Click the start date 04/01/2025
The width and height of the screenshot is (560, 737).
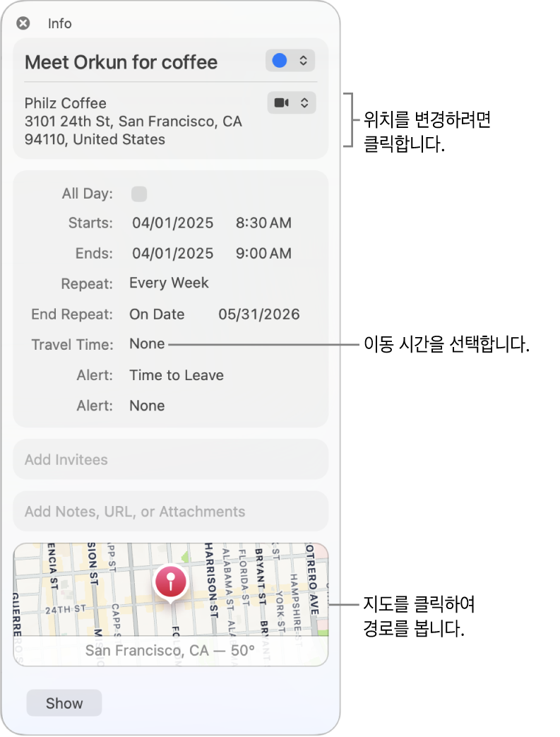pyautogui.click(x=173, y=223)
